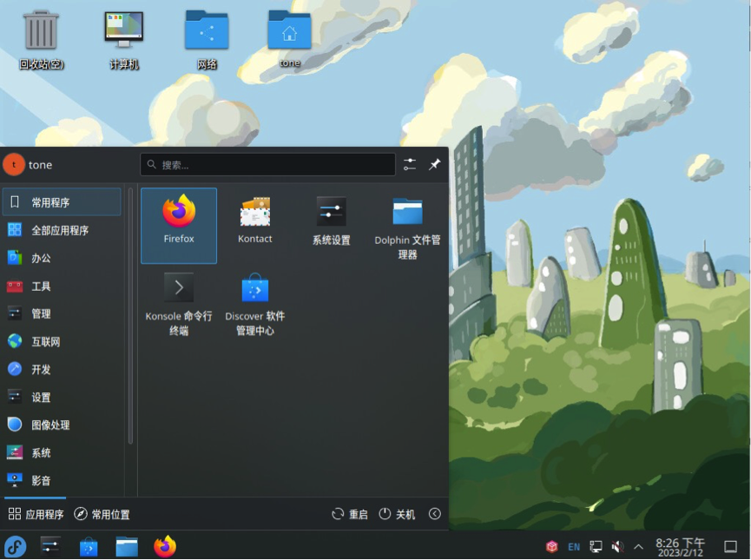The height and width of the screenshot is (560, 751).
Task: Open 网络 folder on desktop
Action: point(207,40)
